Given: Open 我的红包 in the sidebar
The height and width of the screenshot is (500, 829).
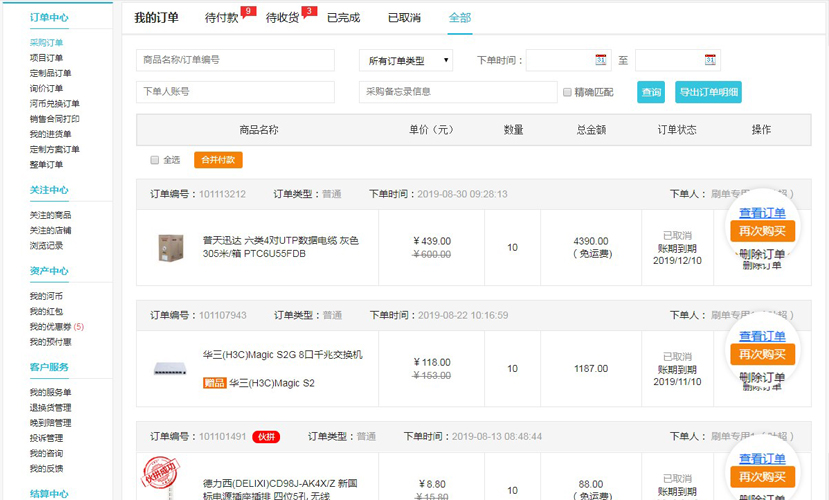Looking at the screenshot, I should pyautogui.click(x=46, y=311).
